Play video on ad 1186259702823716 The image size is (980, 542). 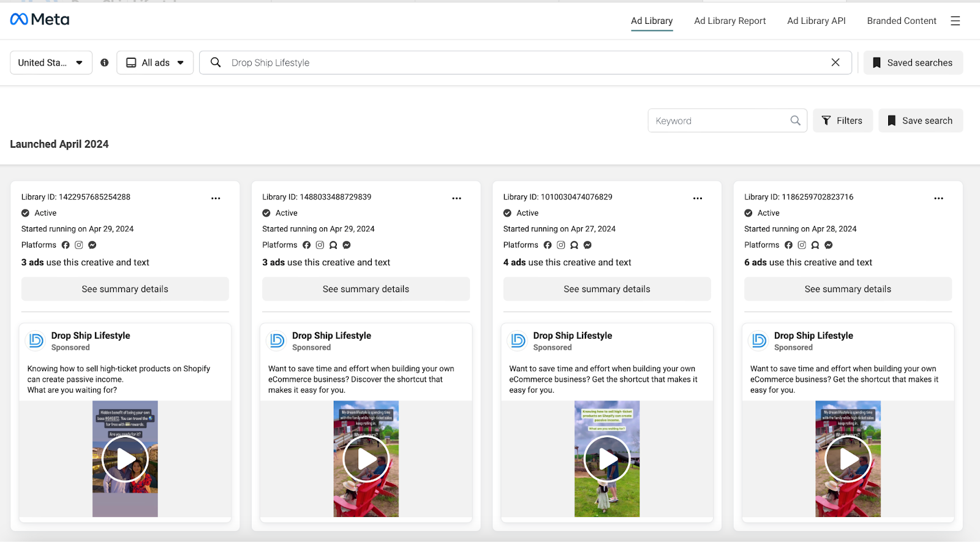[x=848, y=459]
